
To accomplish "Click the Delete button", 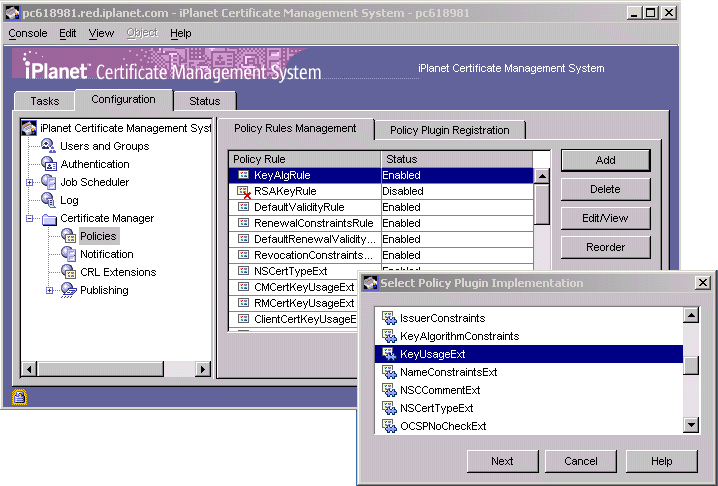I will coord(605,189).
